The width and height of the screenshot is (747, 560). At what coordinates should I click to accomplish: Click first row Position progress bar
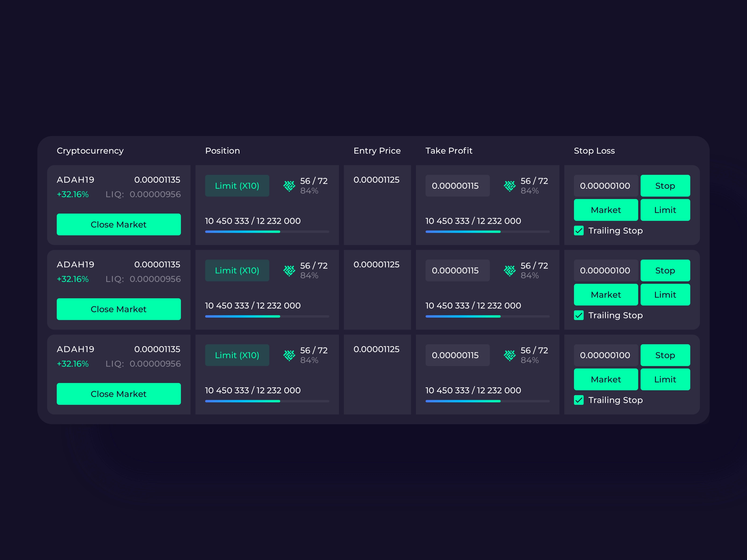(267, 231)
